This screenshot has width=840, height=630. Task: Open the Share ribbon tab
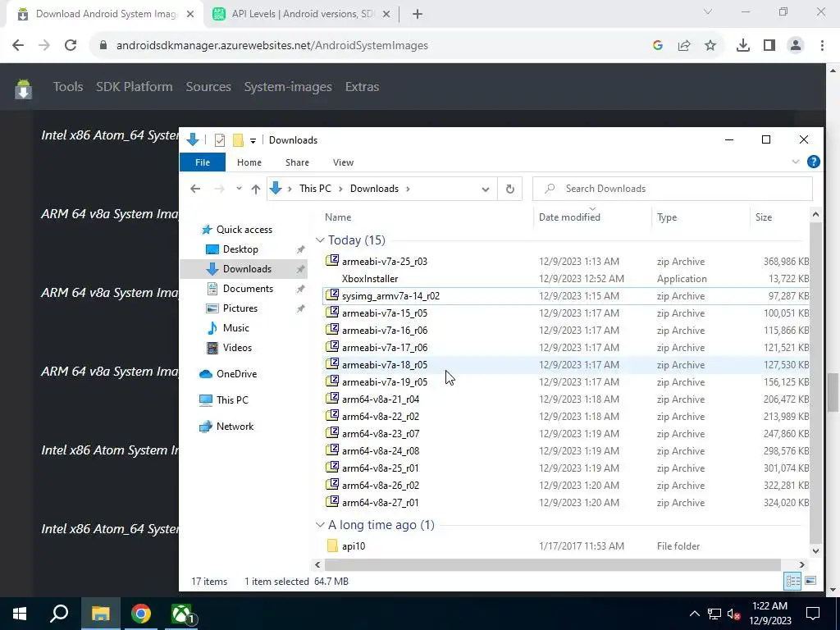297,162
